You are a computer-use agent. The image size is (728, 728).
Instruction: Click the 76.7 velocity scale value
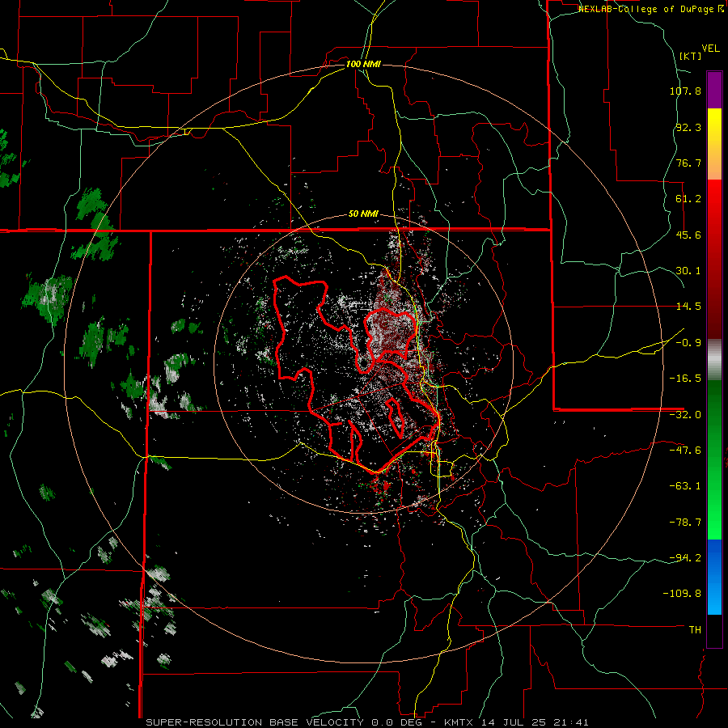pyautogui.click(x=688, y=163)
